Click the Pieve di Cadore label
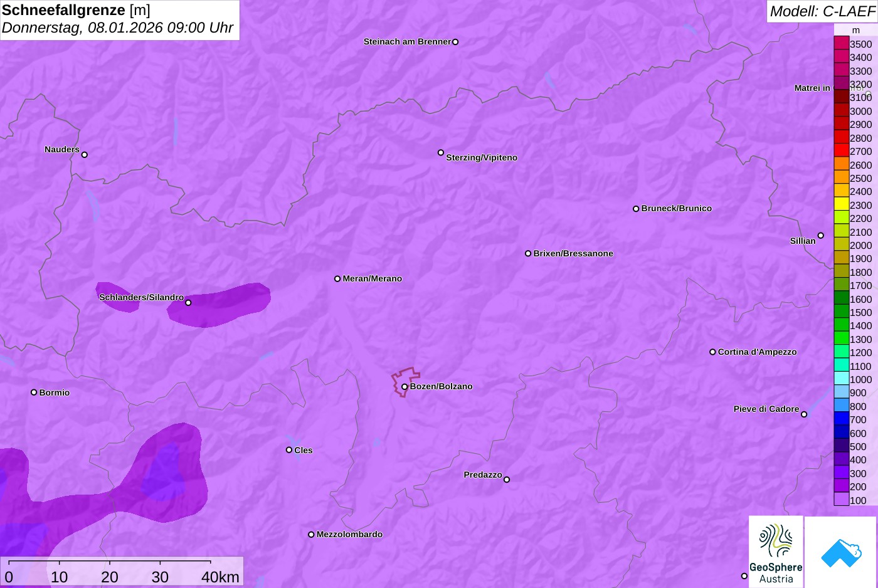 pos(766,409)
